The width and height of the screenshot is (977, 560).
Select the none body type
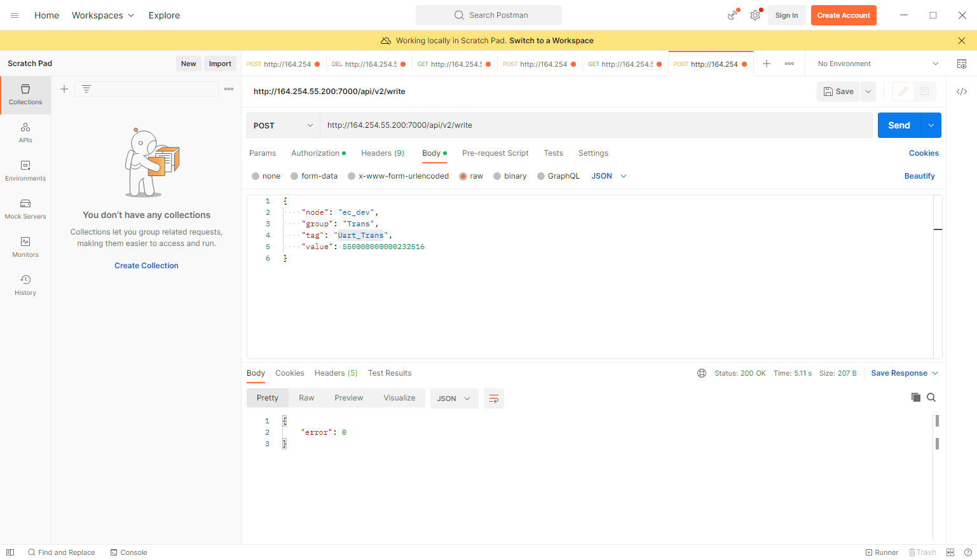pos(266,176)
